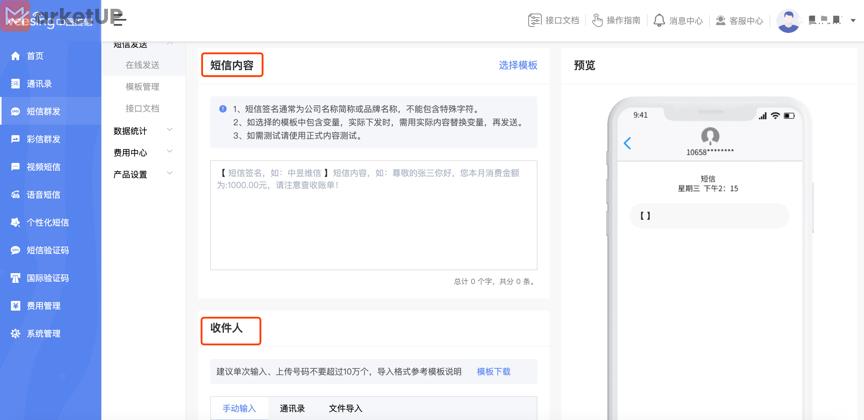Toggle the hamburger menu collapse icon

point(120,20)
